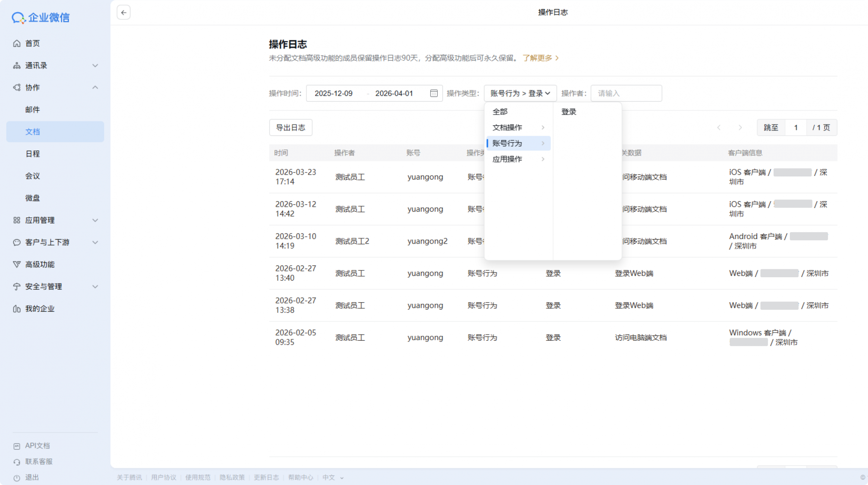The width and height of the screenshot is (868, 485).
Task: Click the 首页 home icon
Action: pyautogui.click(x=17, y=43)
